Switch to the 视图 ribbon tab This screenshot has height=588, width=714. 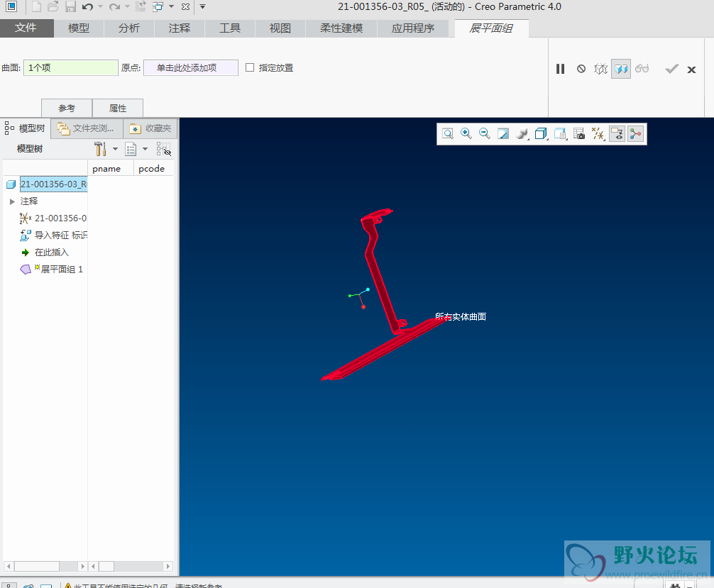(280, 28)
